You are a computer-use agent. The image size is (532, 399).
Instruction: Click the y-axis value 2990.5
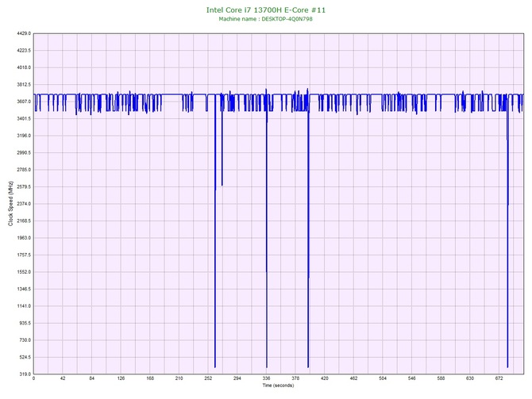click(x=24, y=153)
